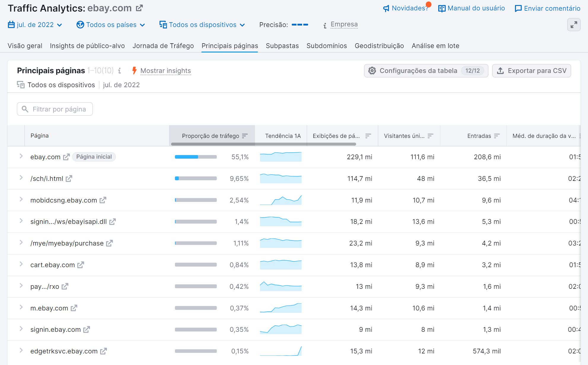Click Mostrar insights link
Screen dimensions: 588x365
(x=165, y=71)
